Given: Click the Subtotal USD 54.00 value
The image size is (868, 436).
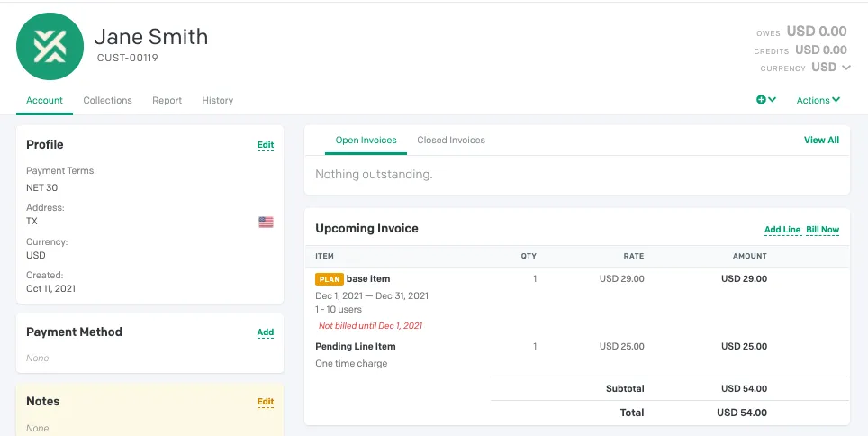Looking at the screenshot, I should tap(744, 388).
